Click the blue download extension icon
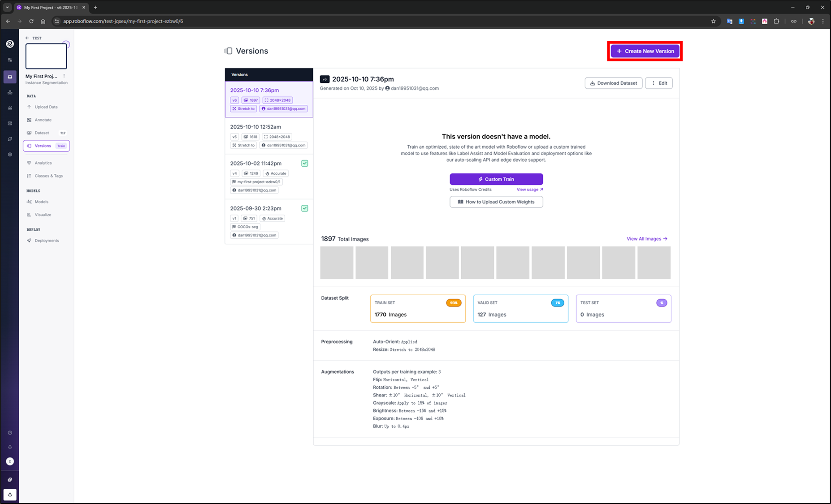This screenshot has width=831, height=504. 741,21
